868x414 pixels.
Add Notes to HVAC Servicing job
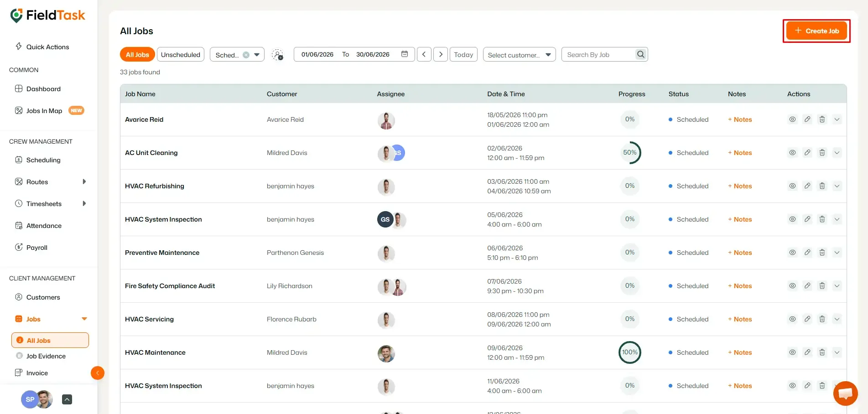coord(740,319)
